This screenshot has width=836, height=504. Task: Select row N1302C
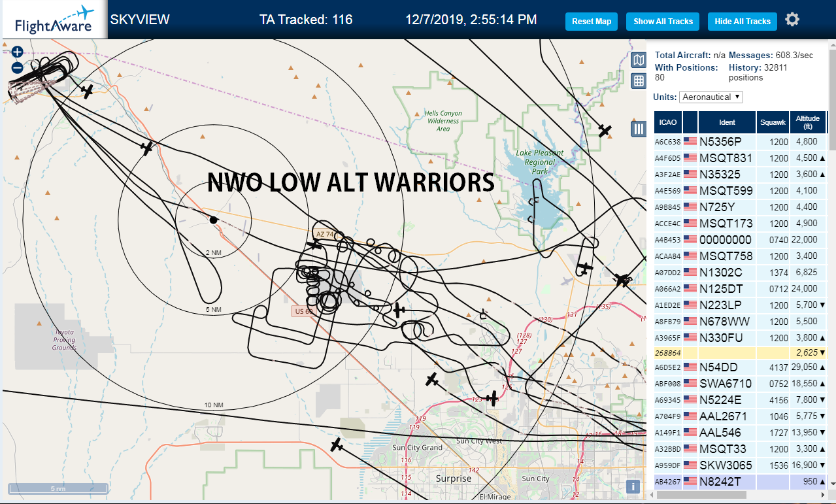741,273
